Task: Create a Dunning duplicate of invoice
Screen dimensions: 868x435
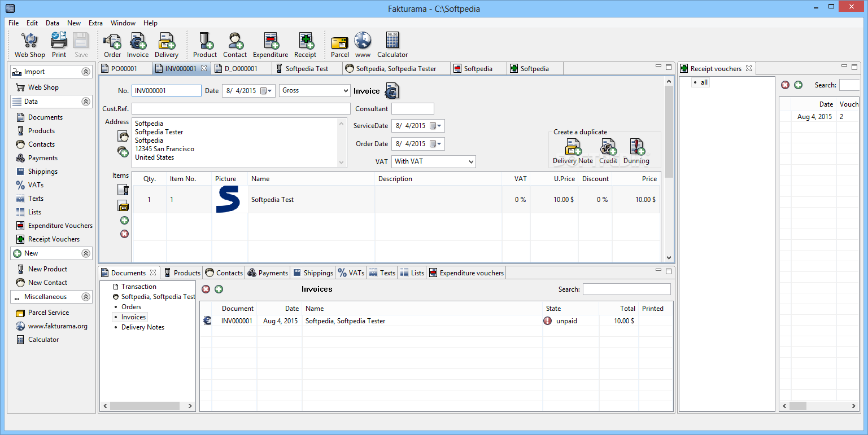Action: pyautogui.click(x=636, y=152)
